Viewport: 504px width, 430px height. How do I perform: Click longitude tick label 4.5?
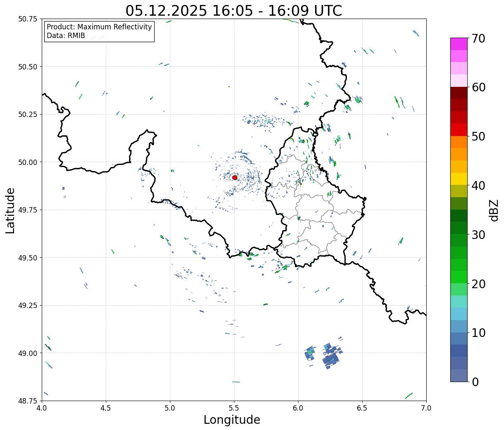[106, 408]
